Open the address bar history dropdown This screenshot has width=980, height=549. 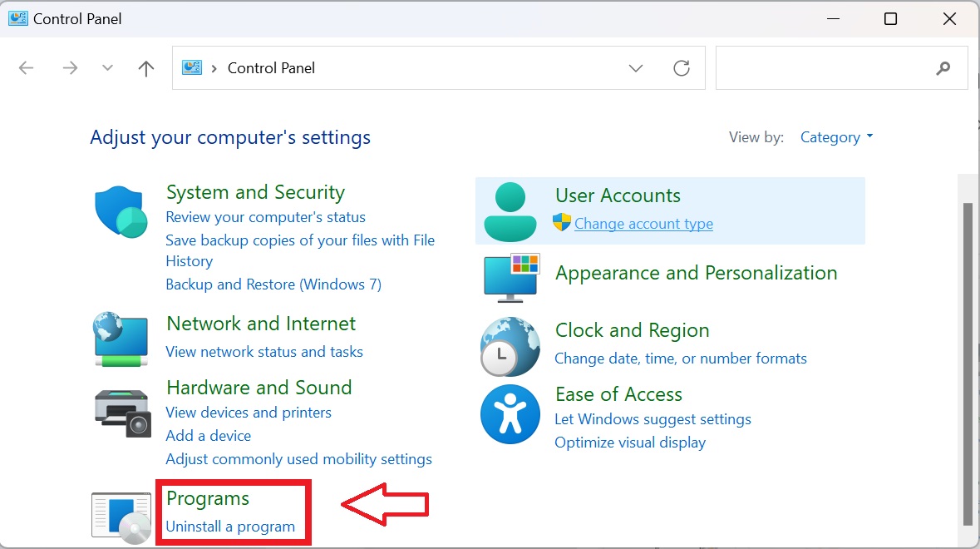pyautogui.click(x=636, y=68)
